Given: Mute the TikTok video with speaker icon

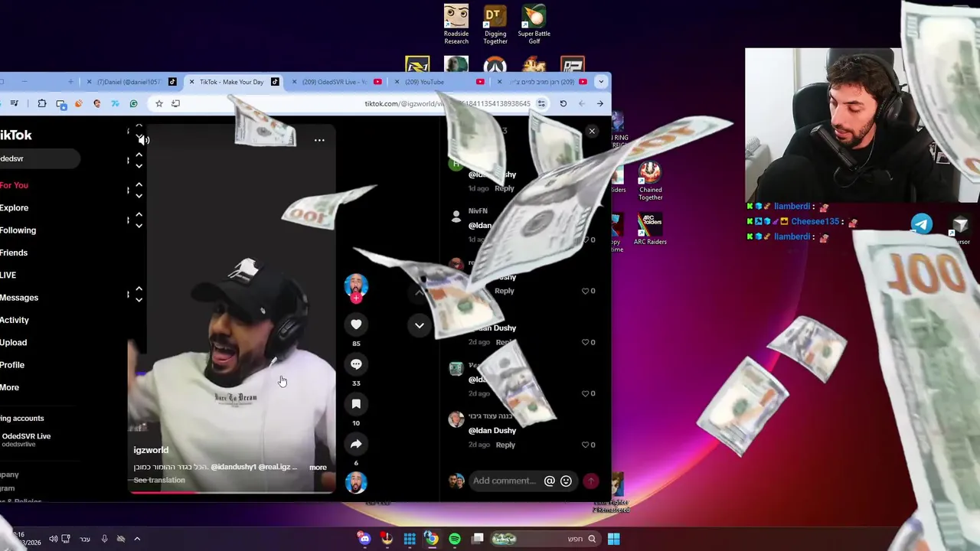Looking at the screenshot, I should [x=143, y=140].
